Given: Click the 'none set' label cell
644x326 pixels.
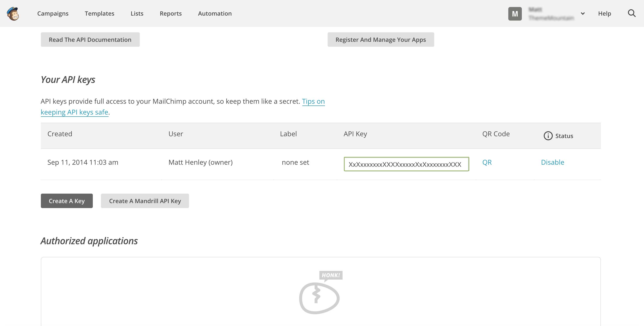Looking at the screenshot, I should point(295,162).
